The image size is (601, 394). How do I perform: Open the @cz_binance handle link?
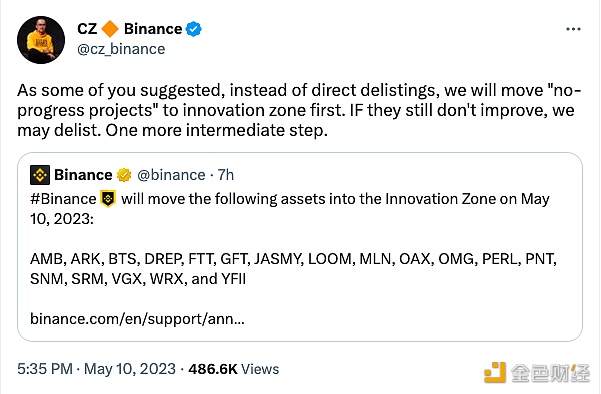[x=121, y=49]
